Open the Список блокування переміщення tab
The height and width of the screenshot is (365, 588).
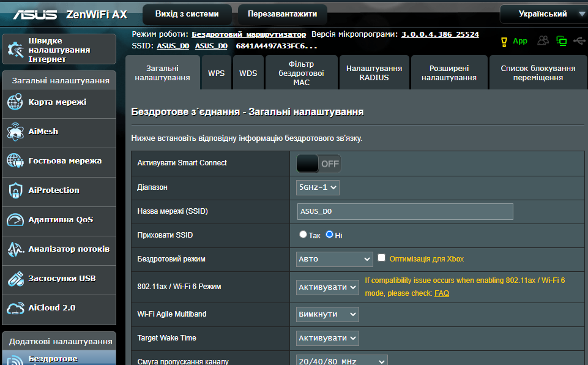538,73
